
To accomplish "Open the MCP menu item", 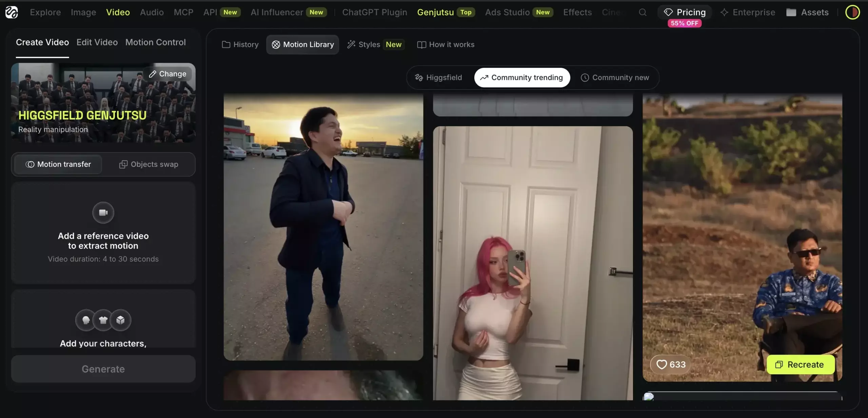I will [183, 12].
